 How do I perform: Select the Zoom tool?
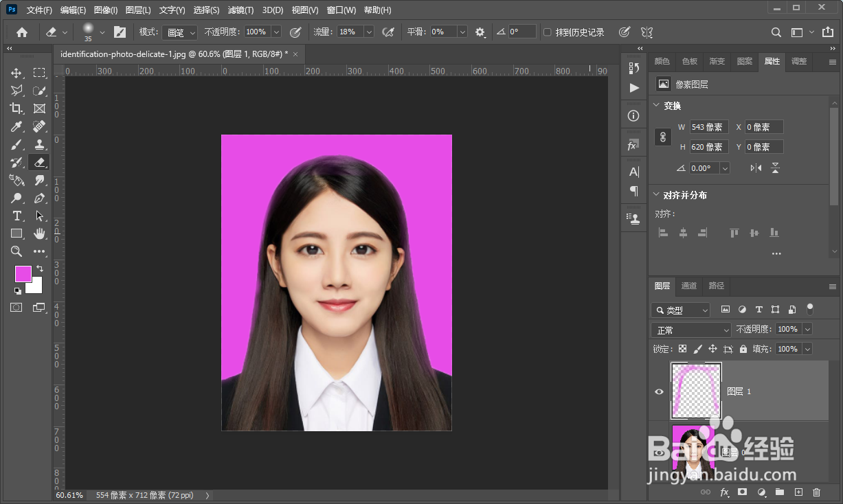click(x=16, y=251)
